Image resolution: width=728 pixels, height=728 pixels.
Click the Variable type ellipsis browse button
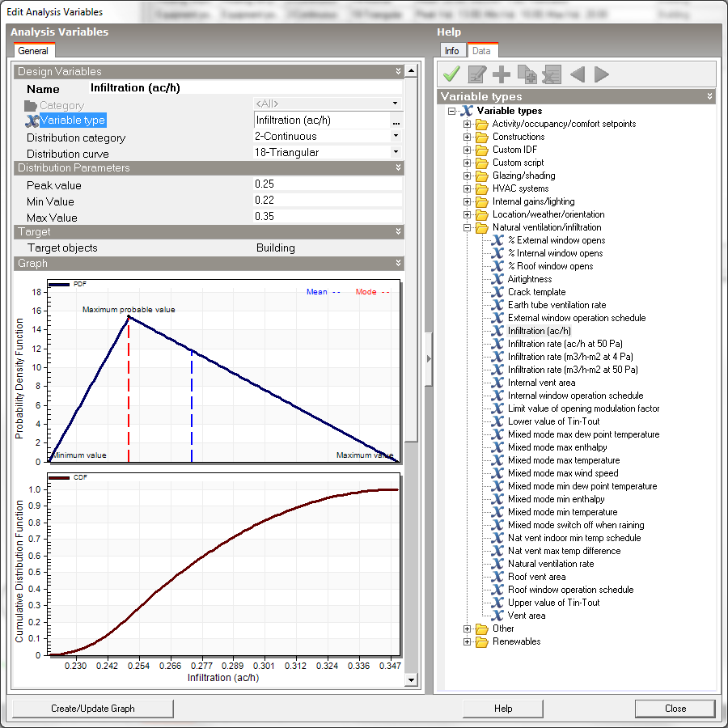[396, 121]
